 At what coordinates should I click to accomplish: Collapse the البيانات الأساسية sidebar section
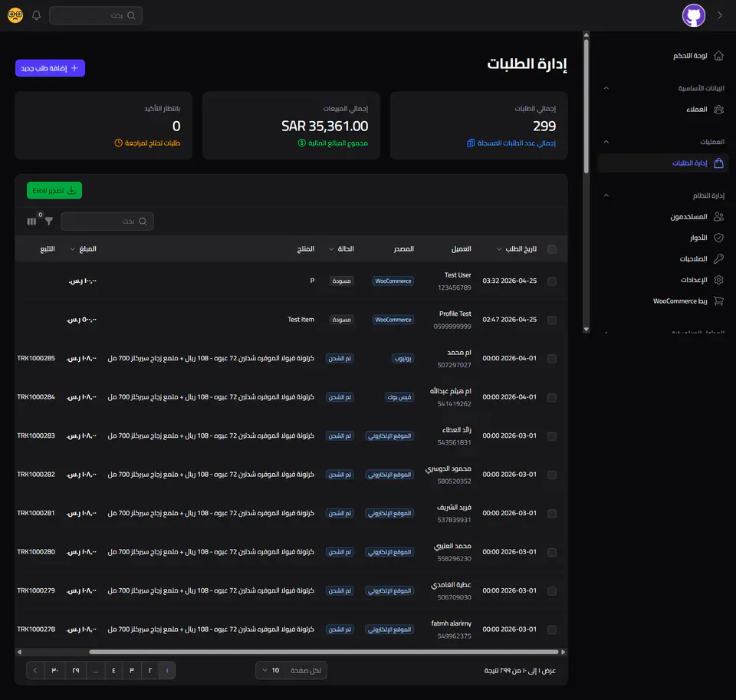pyautogui.click(x=606, y=88)
